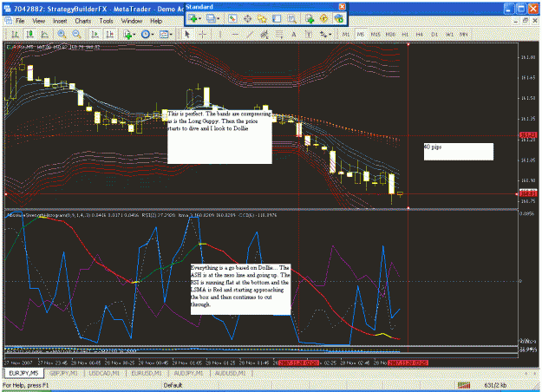Close the floating Standard toolbar

coord(342,7)
